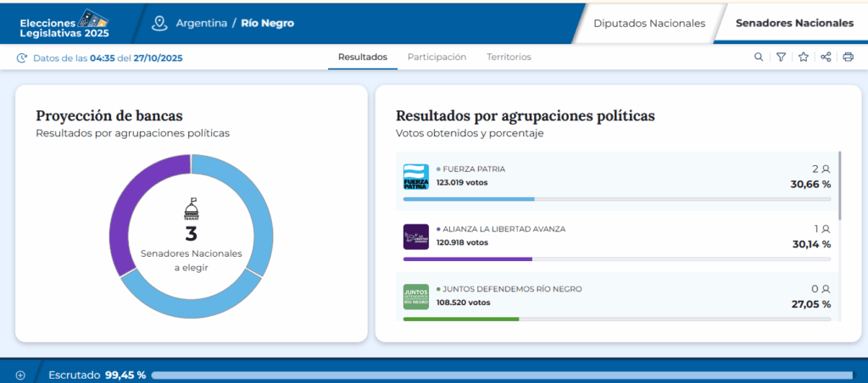Select the Senadores Nacionales tab

point(794,23)
